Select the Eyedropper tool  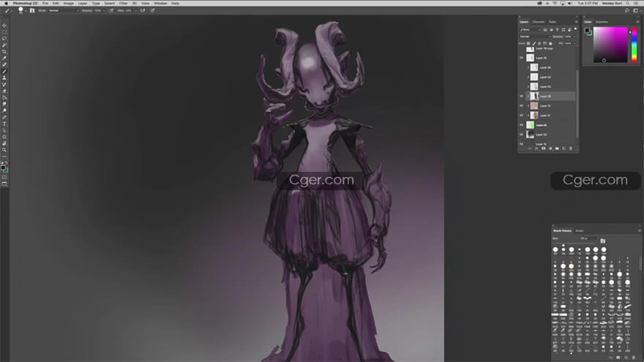(4, 58)
